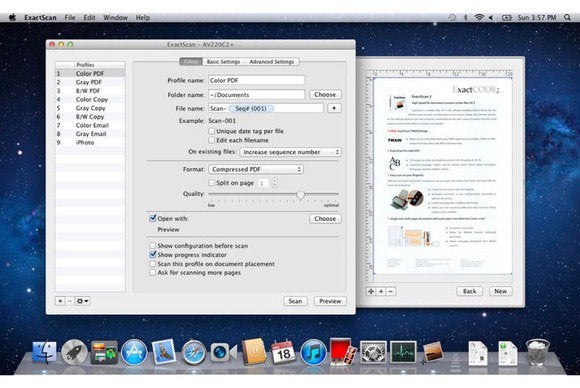Click the Scan button
580x388 pixels.
coord(295,301)
